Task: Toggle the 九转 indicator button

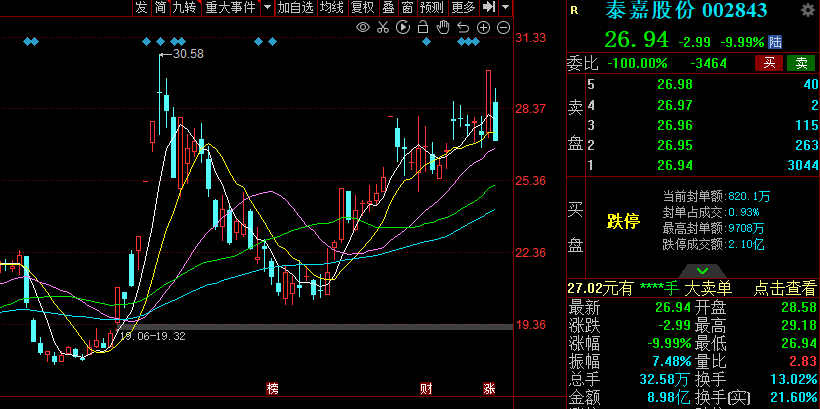Action: coord(185,7)
